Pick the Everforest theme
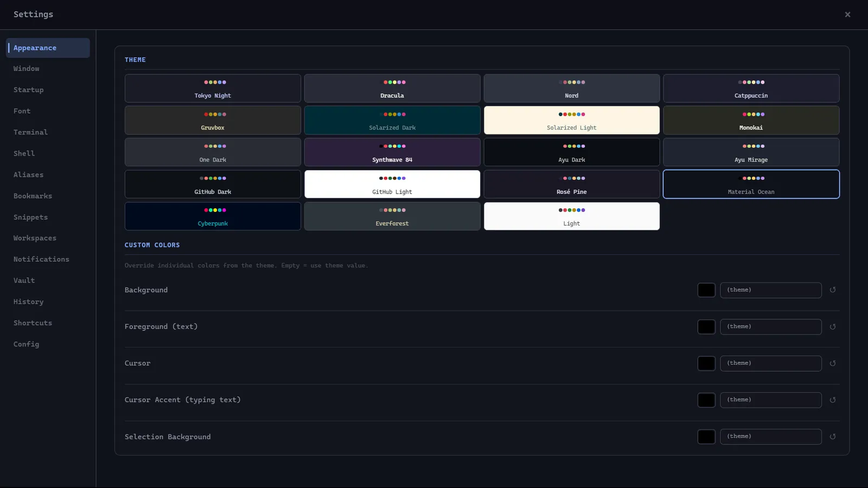Image resolution: width=868 pixels, height=488 pixels. [x=392, y=216]
